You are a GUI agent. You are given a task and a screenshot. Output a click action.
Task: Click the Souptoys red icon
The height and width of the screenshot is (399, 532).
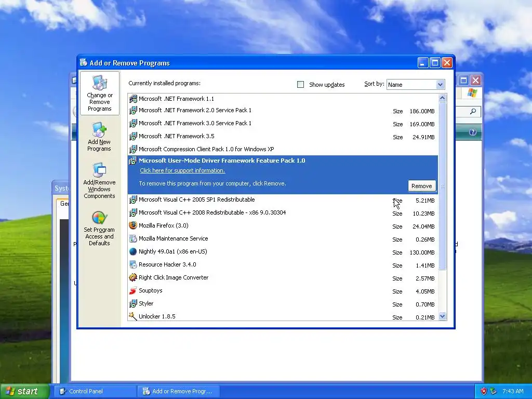[133, 290]
